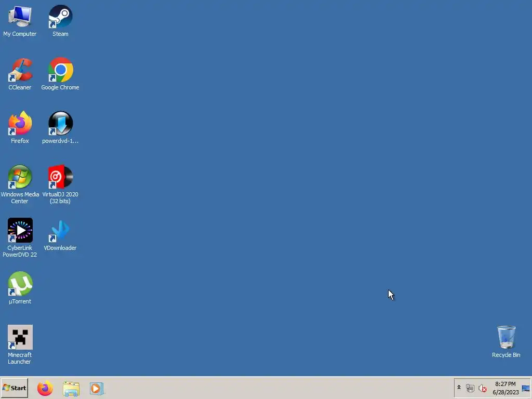The width and height of the screenshot is (532, 399).
Task: Open the Start menu
Action: coord(15,388)
